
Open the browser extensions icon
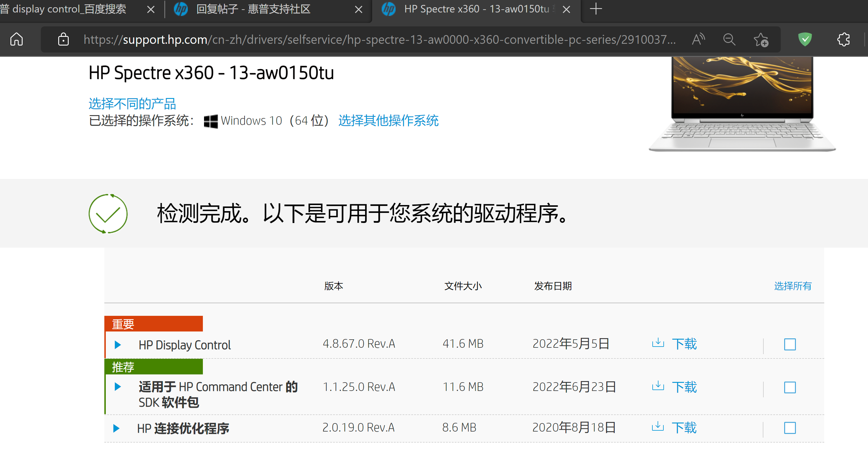click(x=843, y=39)
